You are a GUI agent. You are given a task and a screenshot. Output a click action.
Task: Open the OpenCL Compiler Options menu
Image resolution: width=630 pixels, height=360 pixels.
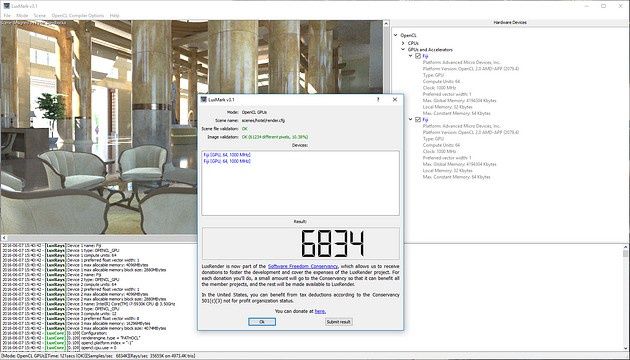pos(78,15)
